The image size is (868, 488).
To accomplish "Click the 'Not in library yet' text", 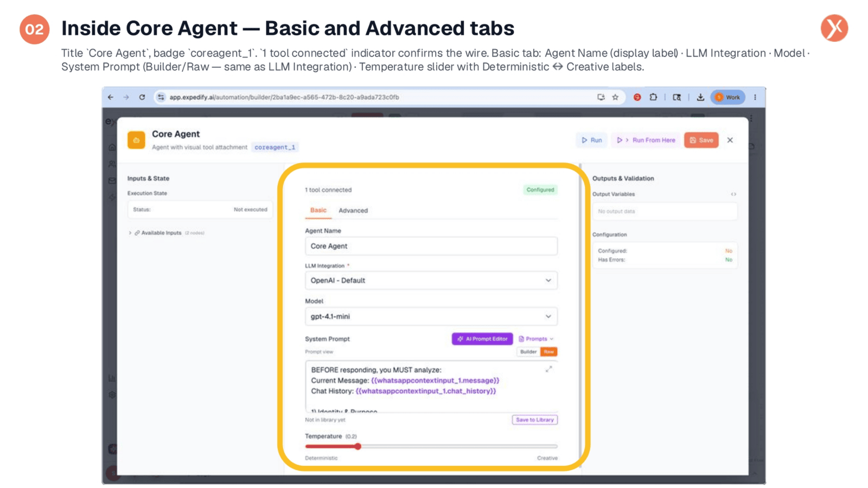I will (325, 420).
